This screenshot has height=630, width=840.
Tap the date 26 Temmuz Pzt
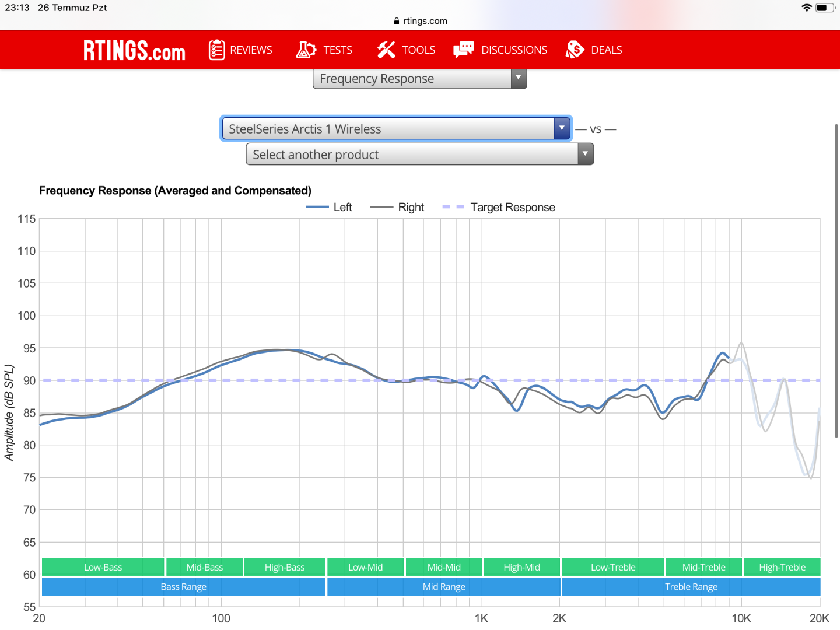pyautogui.click(x=72, y=8)
